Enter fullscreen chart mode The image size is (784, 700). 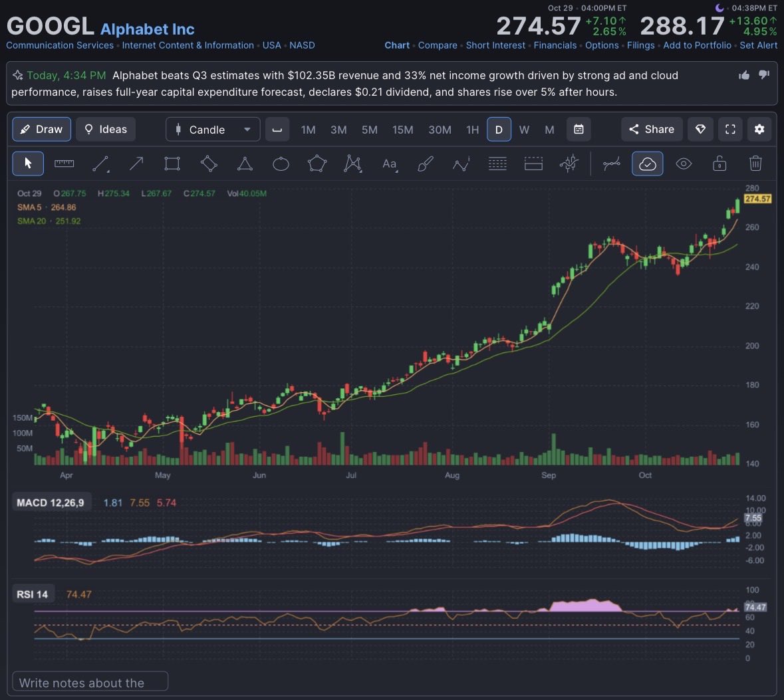click(x=730, y=130)
